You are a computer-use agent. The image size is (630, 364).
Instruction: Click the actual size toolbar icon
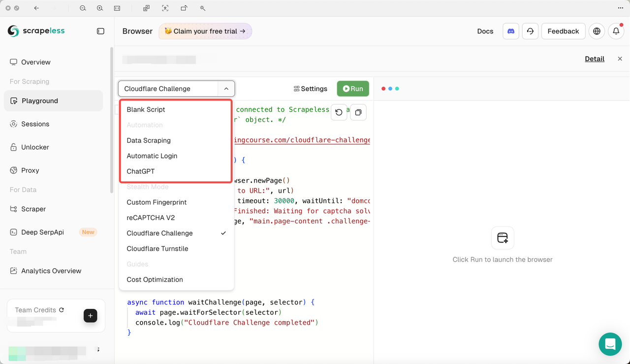pos(117,8)
